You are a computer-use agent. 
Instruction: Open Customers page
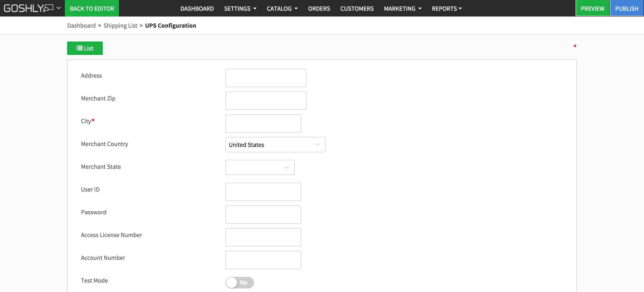tap(357, 8)
